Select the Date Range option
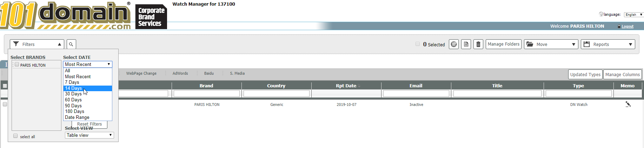This screenshot has height=148, width=644. point(77,117)
